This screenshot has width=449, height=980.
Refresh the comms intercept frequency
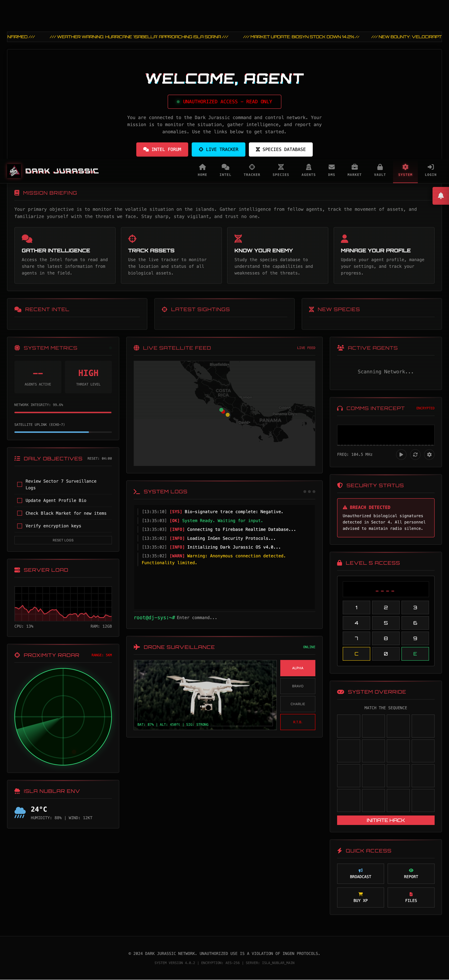pos(415,454)
